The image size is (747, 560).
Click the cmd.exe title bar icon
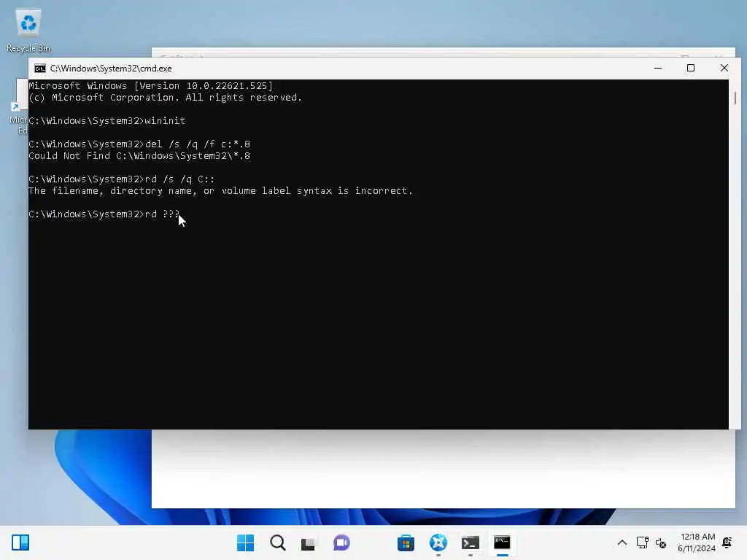click(x=40, y=69)
